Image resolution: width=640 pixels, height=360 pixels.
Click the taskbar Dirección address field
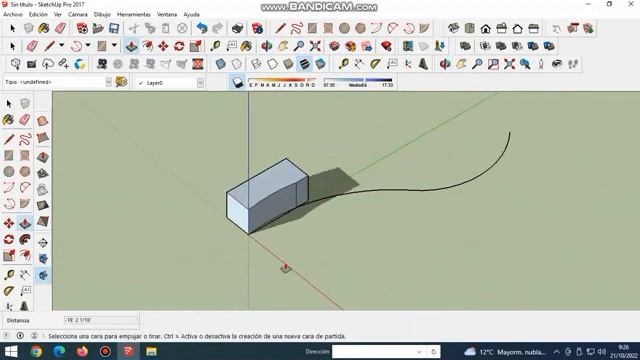(x=373, y=351)
